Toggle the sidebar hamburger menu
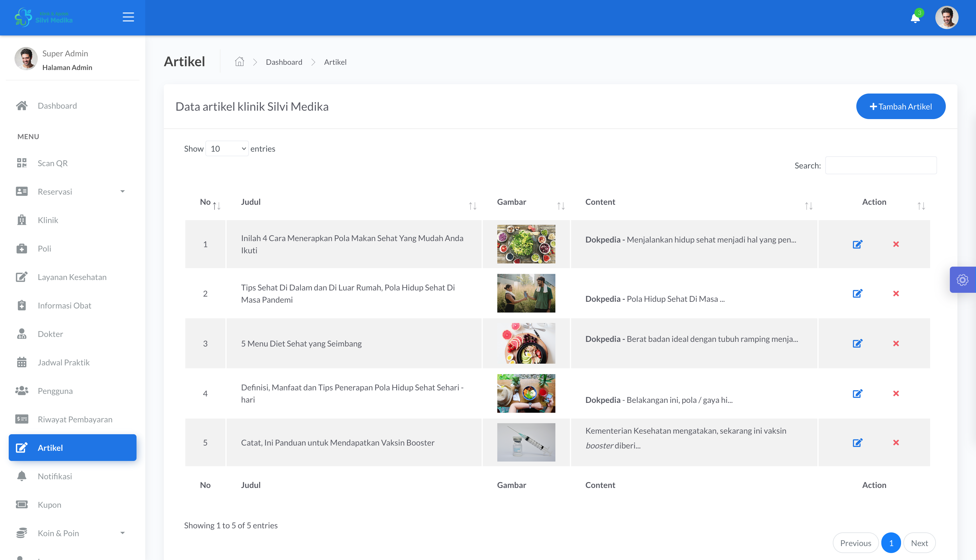The height and width of the screenshot is (560, 976). pyautogui.click(x=128, y=17)
